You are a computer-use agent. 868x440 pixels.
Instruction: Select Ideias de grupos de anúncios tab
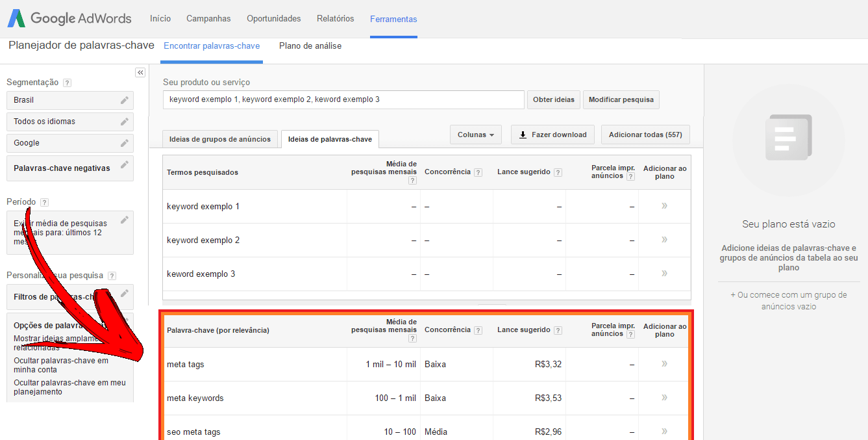220,139
